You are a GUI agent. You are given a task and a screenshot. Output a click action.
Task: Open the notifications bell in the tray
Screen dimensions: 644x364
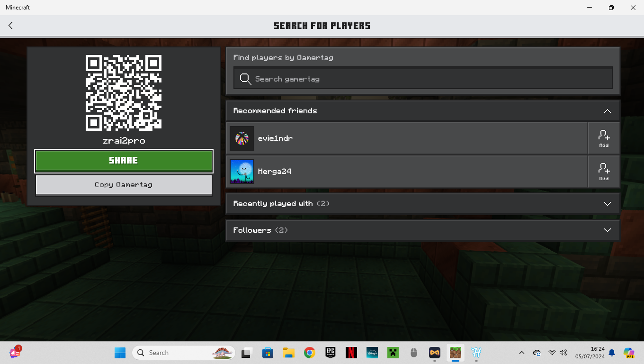point(612,353)
